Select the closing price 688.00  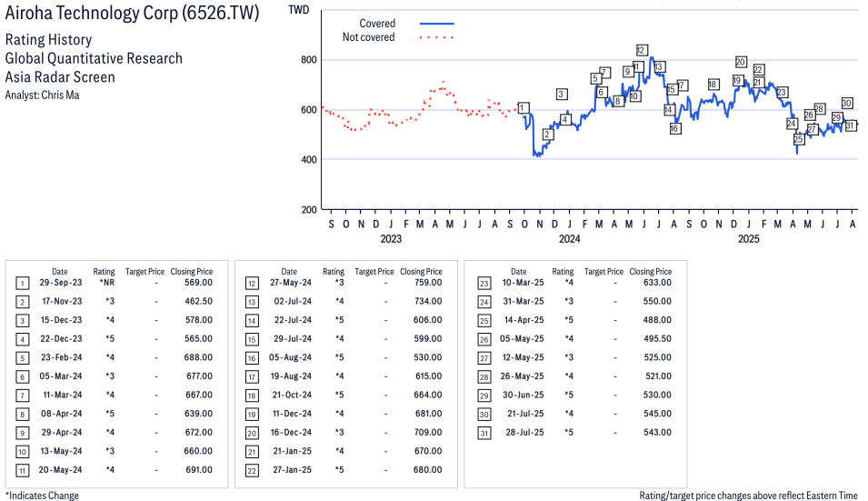point(198,357)
